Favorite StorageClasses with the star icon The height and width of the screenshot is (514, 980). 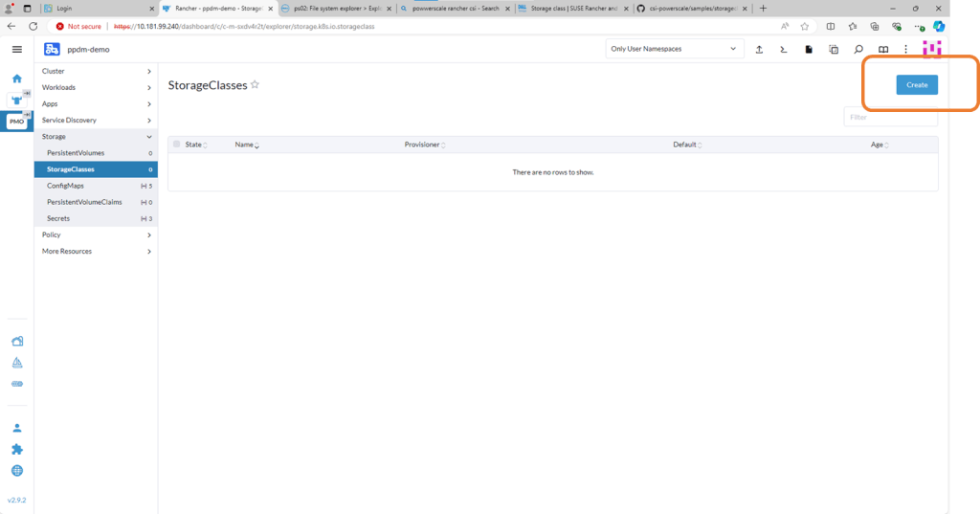[x=256, y=84]
